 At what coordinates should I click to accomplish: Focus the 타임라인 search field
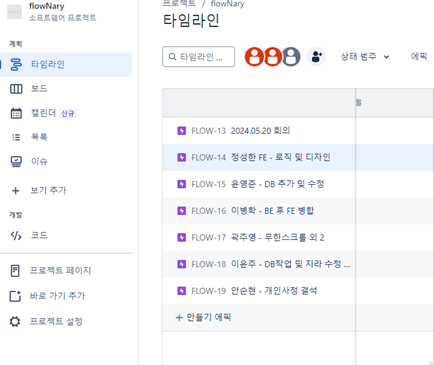point(199,57)
